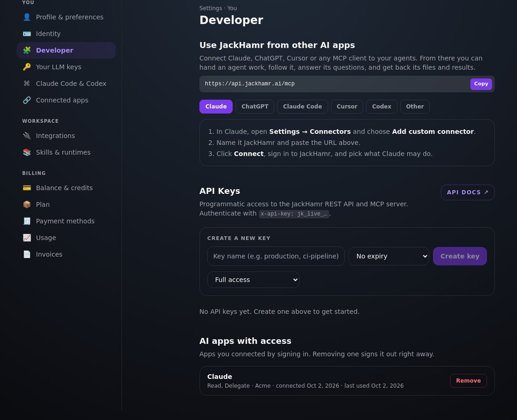Screen dimensions: 517x420
Task: Show Cursor setup instructions tab
Action: click(347, 107)
